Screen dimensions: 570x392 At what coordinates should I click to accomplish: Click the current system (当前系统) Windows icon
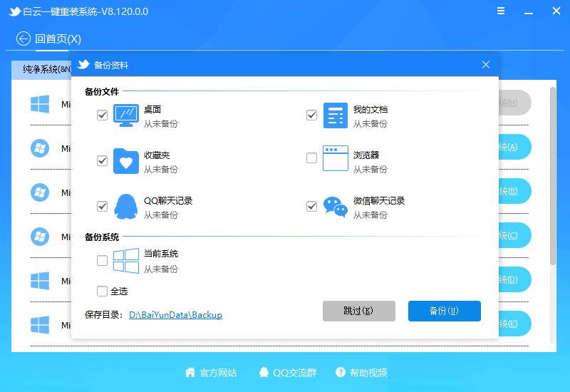(126, 261)
